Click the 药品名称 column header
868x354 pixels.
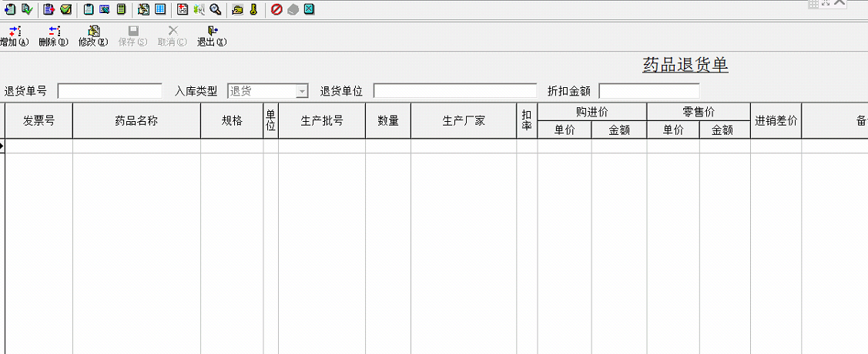[137, 121]
